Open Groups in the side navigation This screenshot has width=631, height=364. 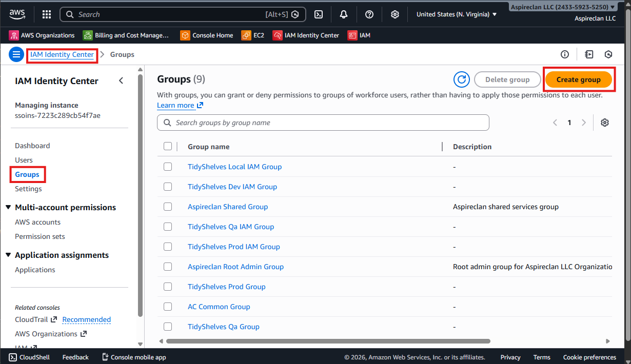27,174
